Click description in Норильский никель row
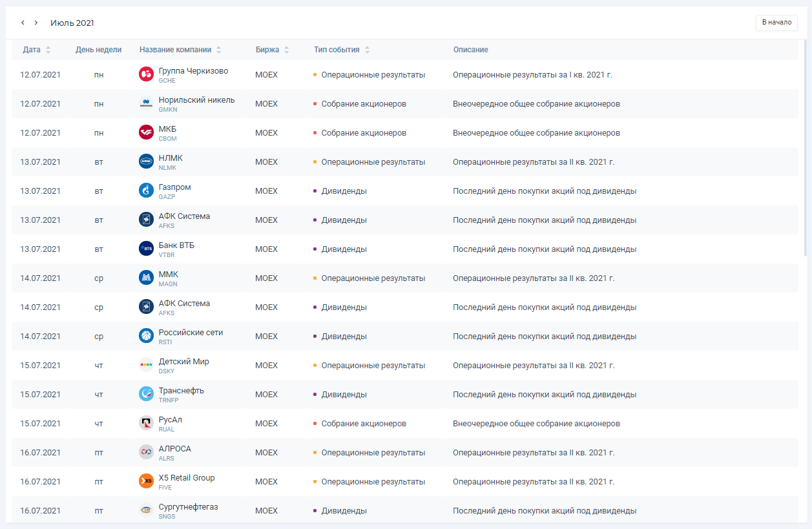Image resolution: width=812 pixels, height=529 pixels. [x=536, y=103]
